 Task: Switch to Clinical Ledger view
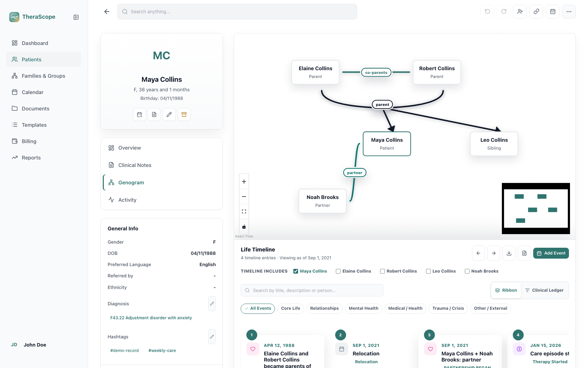(x=544, y=290)
